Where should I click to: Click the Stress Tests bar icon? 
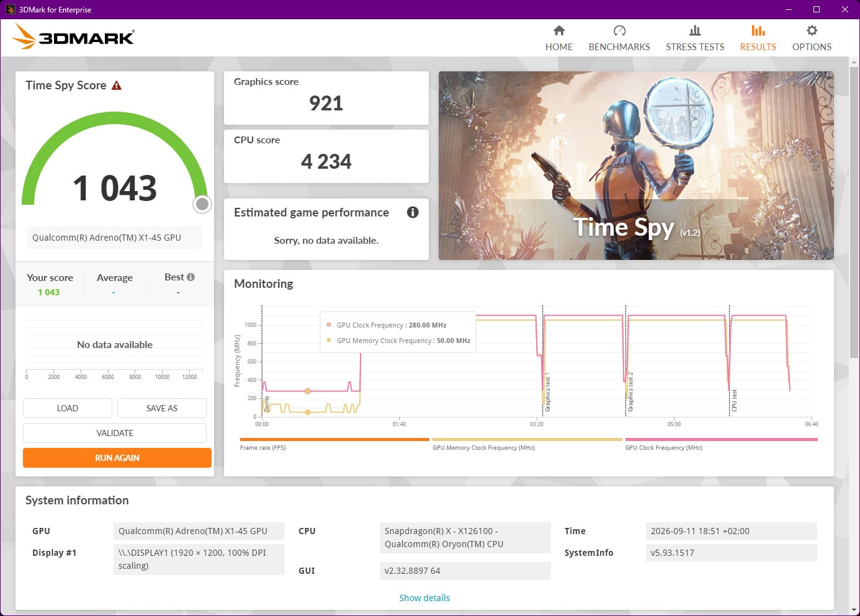[x=695, y=30]
